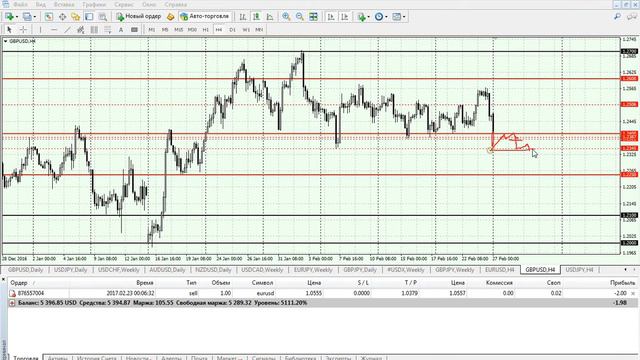Open search magnifier at top right

pyautogui.click(x=618, y=17)
